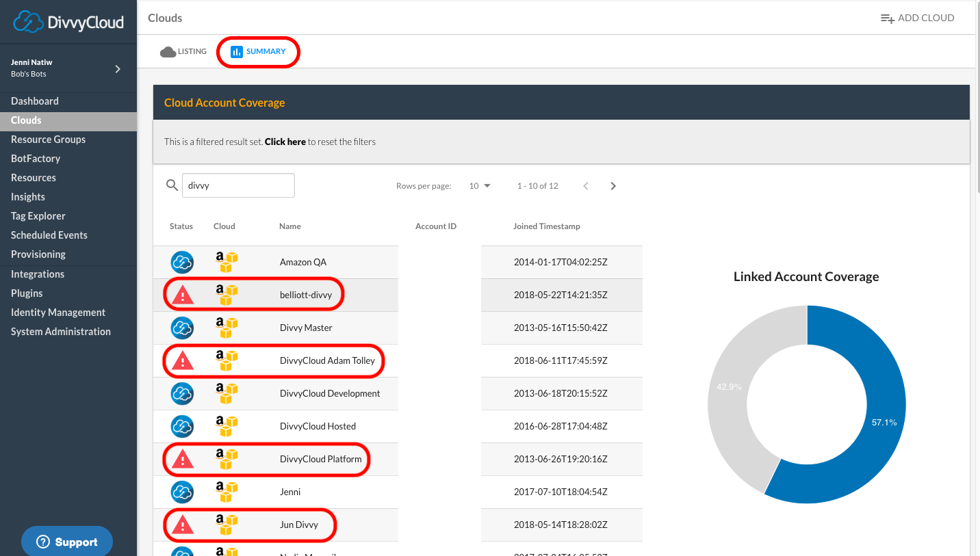This screenshot has width=980, height=556.
Task: Go to the previous page of results
Action: point(586,186)
